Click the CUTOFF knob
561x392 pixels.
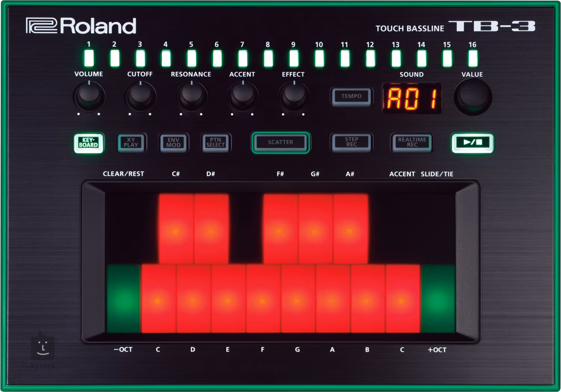tap(140, 96)
